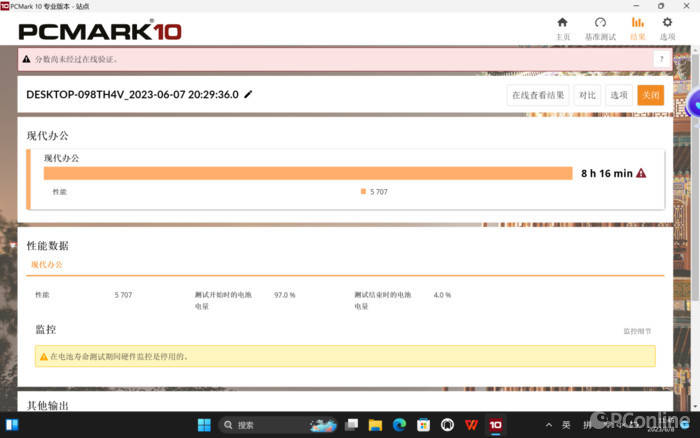Click the red battery warning triangle icon

click(641, 173)
